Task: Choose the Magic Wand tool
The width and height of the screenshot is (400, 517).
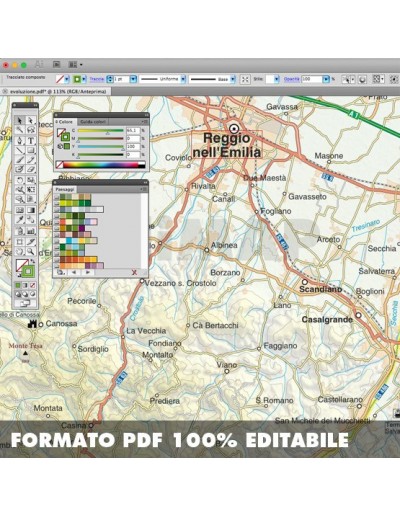Action: coord(20,130)
